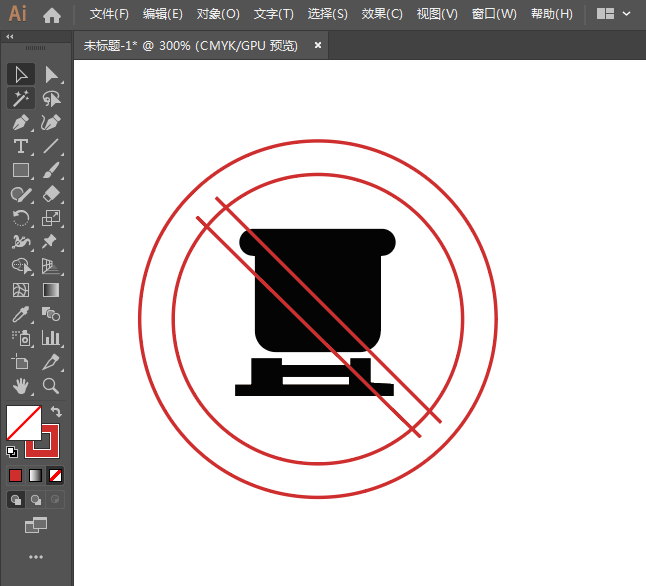This screenshot has width=646, height=586.
Task: Pick the Gradient tool
Action: click(x=51, y=290)
